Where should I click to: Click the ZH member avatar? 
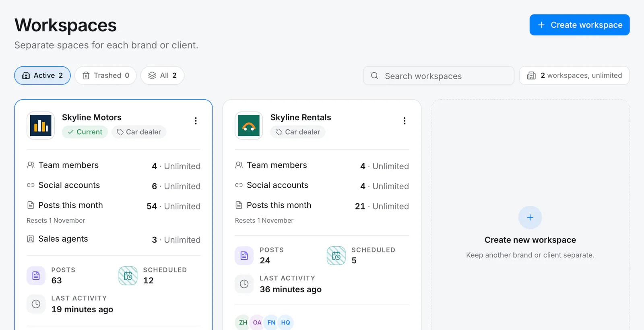243,322
